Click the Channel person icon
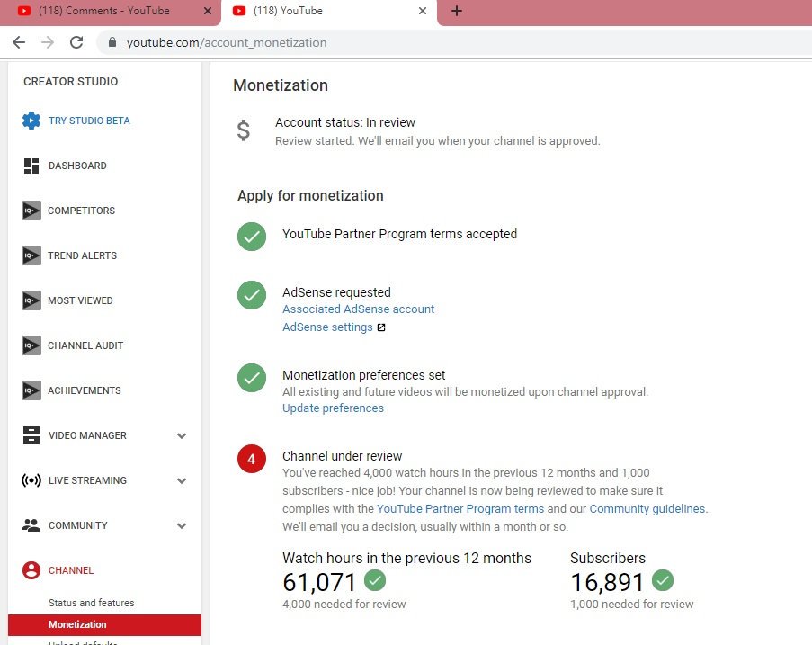This screenshot has width=812, height=645. 31,570
